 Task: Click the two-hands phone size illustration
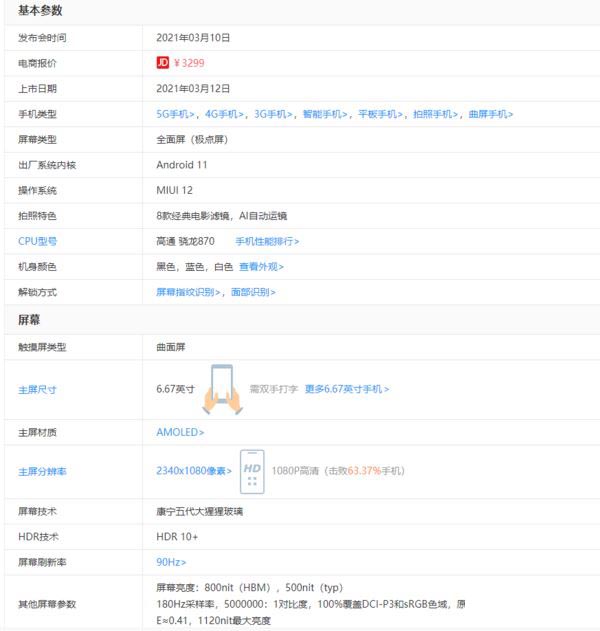pyautogui.click(x=222, y=390)
